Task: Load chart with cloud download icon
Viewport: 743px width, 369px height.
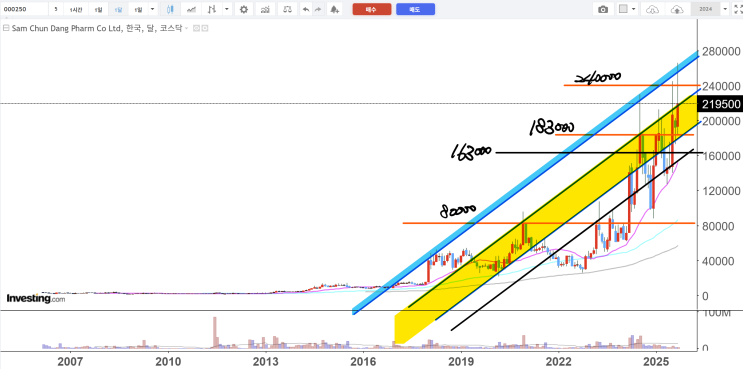Action: coord(652,9)
